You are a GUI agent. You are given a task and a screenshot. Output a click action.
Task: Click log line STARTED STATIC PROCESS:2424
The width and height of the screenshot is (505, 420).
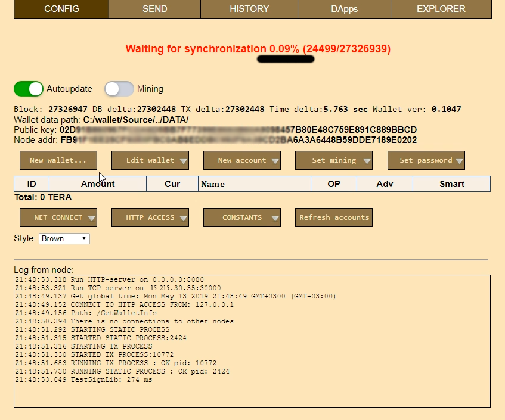[x=101, y=338]
